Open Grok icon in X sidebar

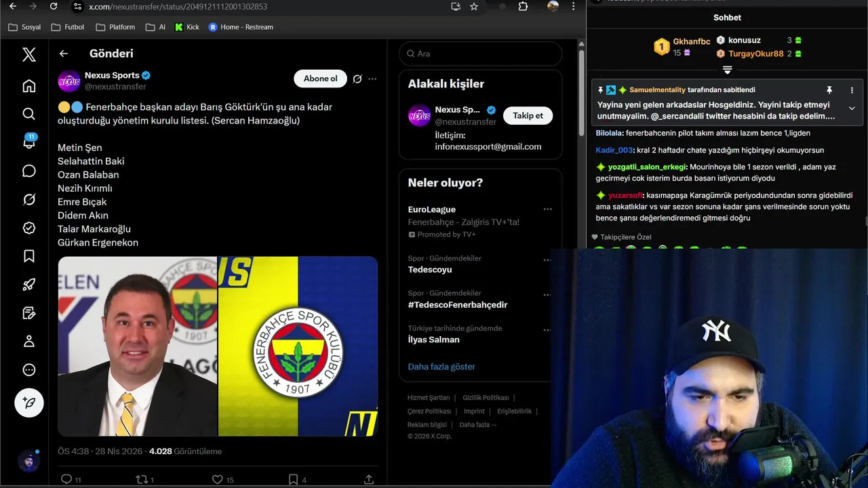[29, 199]
